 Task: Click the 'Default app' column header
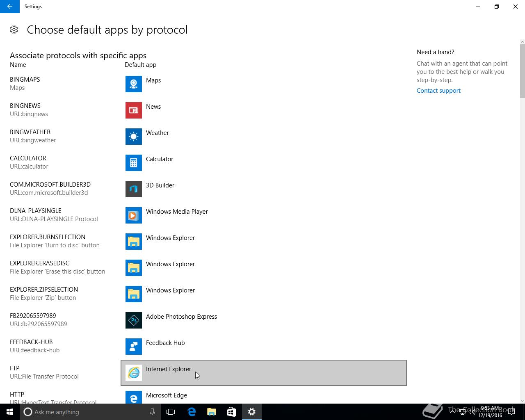(x=140, y=65)
